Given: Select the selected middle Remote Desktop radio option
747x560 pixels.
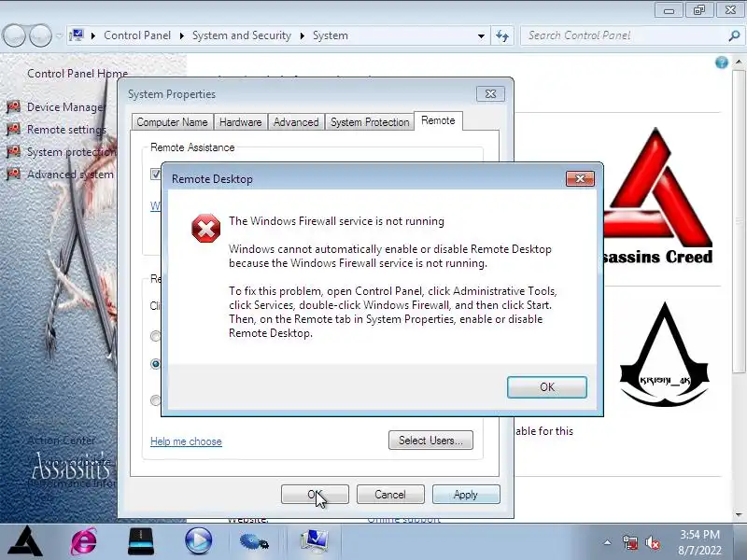Looking at the screenshot, I should [x=155, y=364].
